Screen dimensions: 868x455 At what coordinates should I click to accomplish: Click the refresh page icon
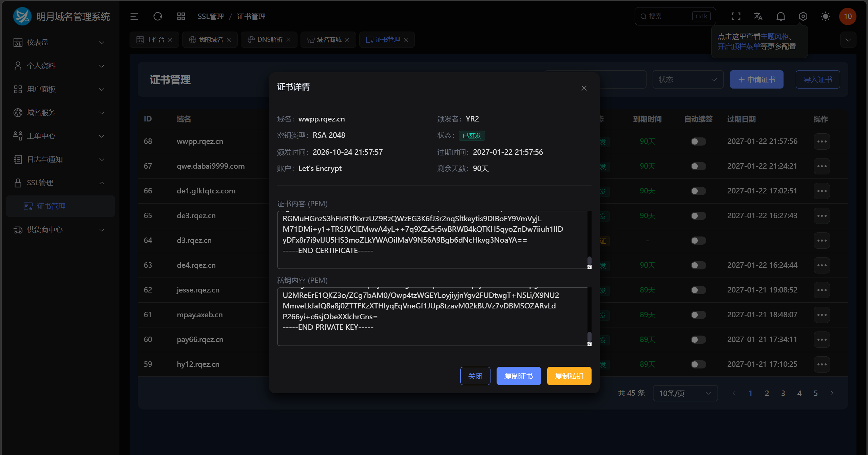click(158, 16)
